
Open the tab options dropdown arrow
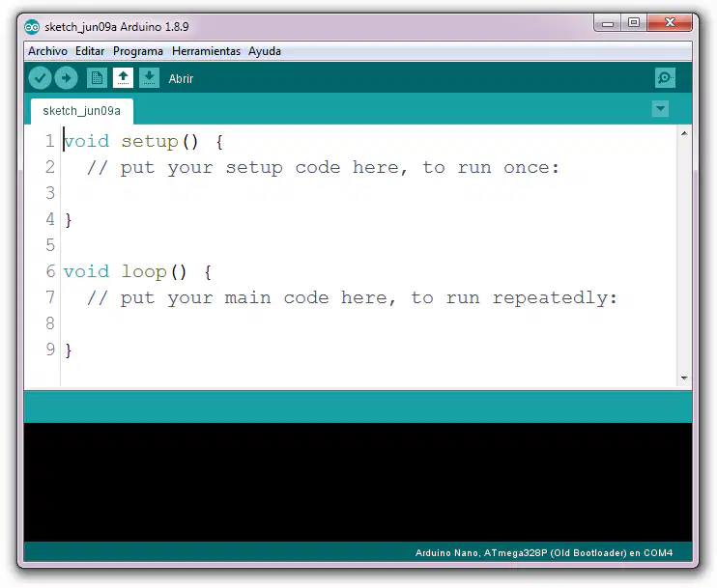660,109
